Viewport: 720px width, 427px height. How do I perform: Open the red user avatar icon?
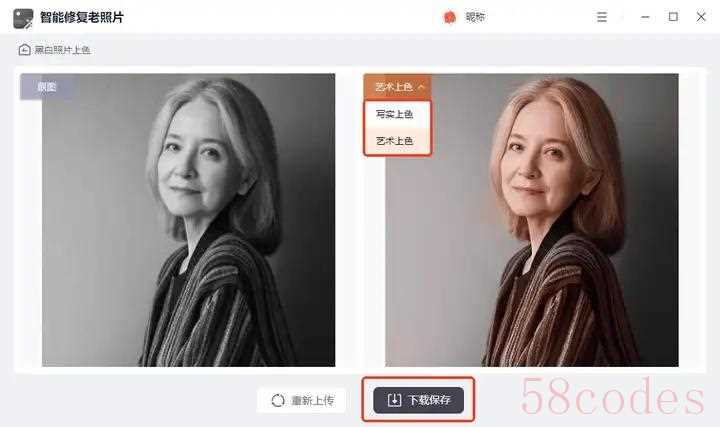(450, 17)
